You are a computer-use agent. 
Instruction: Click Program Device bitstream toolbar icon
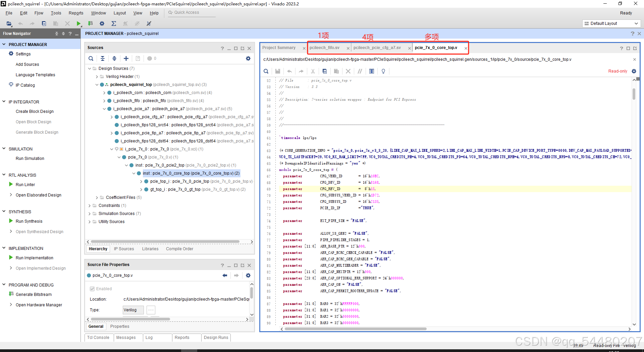pyautogui.click(x=90, y=24)
